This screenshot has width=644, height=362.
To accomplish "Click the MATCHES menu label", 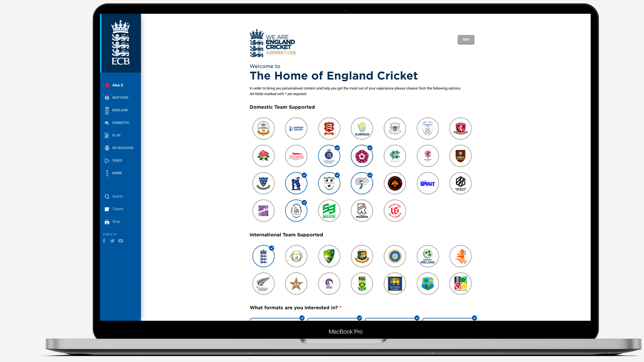I will tap(120, 97).
